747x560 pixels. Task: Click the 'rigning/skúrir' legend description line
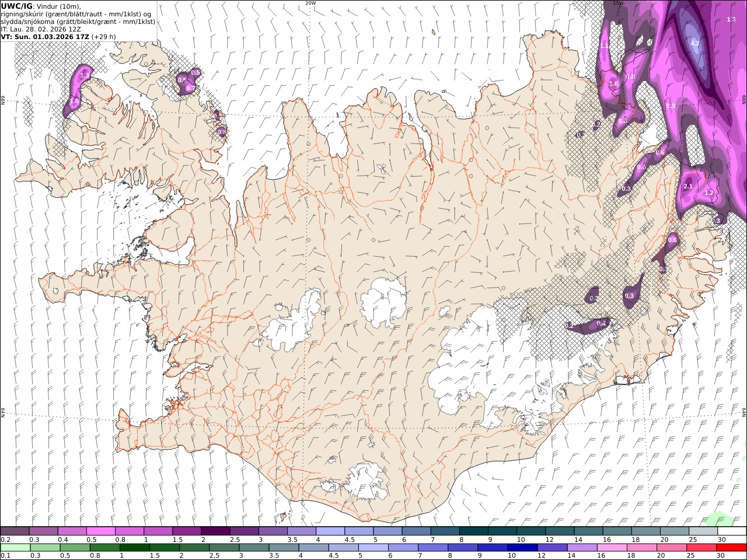(x=77, y=14)
